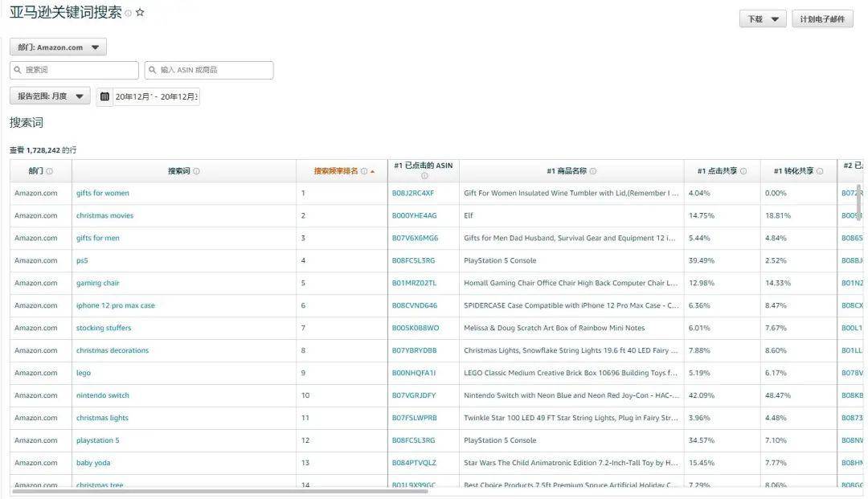Open ASIN link B08J2RC4XF
The image size is (868, 499).
click(413, 193)
